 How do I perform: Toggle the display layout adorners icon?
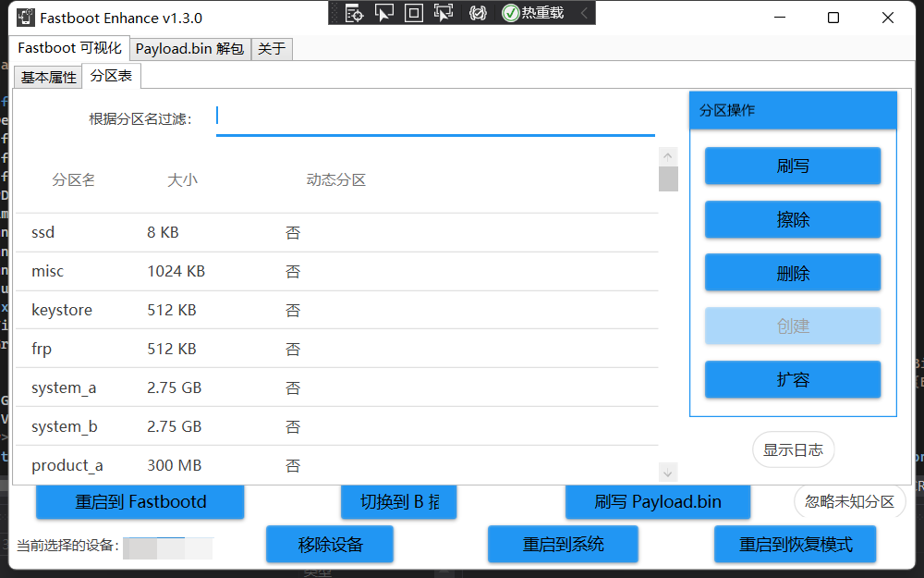click(414, 13)
